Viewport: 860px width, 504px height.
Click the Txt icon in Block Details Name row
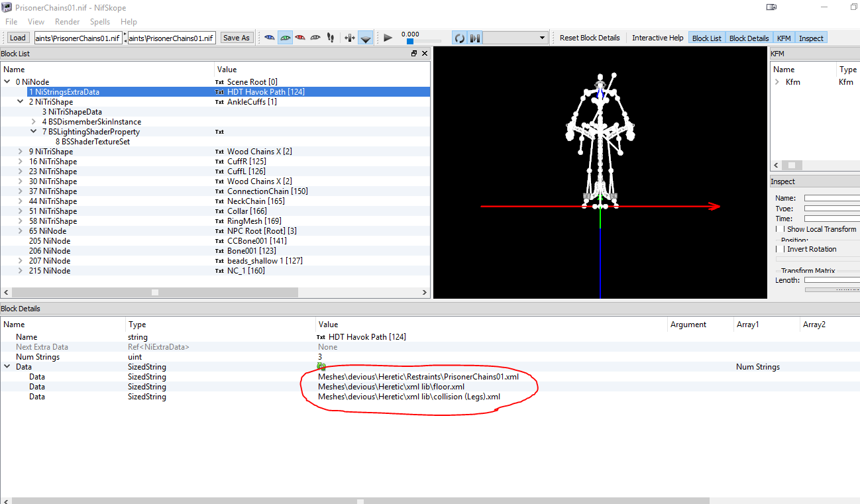pos(321,337)
